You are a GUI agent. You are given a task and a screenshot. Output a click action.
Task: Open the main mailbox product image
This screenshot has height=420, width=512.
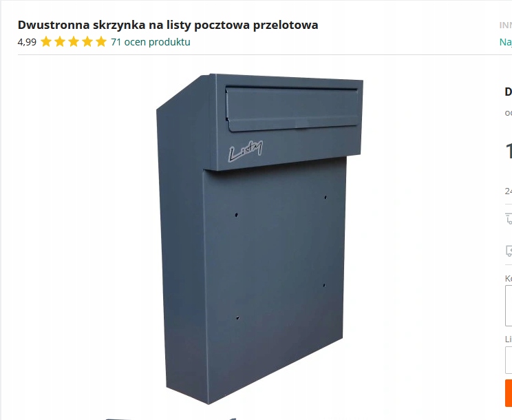coord(259,239)
